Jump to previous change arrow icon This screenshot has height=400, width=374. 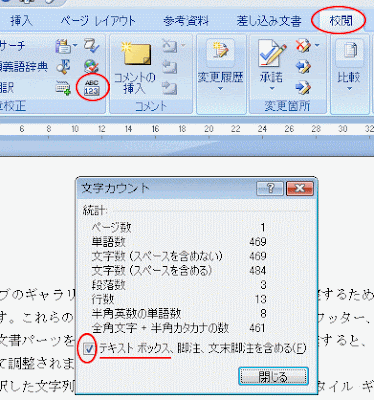point(303,67)
